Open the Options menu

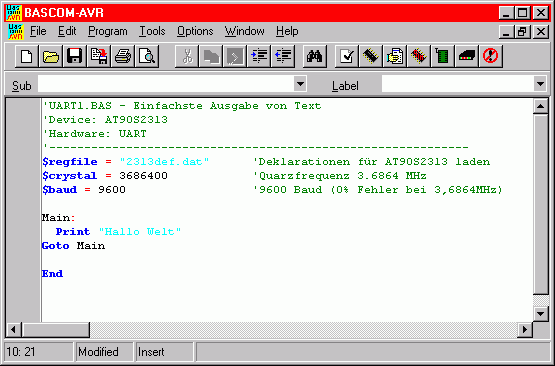coord(195,32)
